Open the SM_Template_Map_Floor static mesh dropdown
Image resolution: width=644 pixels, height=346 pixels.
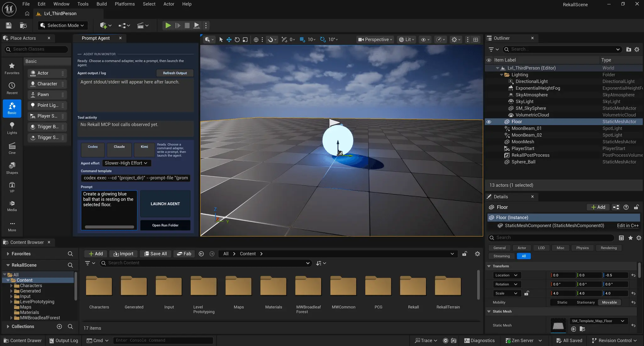coord(598,321)
